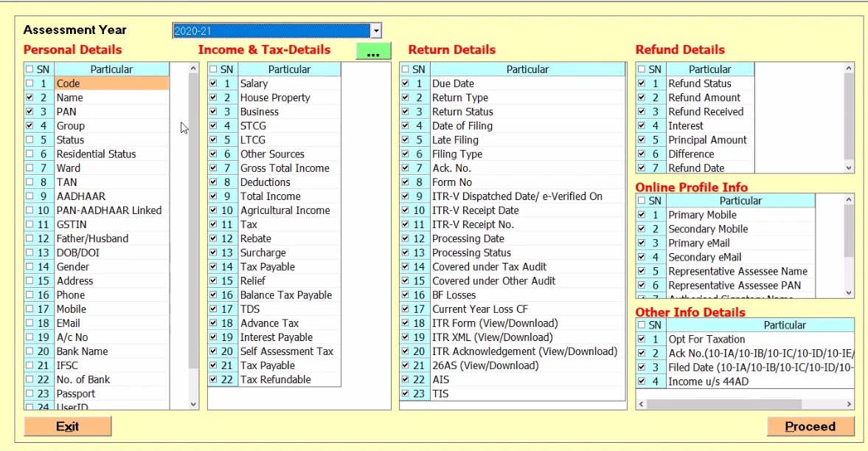Toggle select-all SN checkbox in Return Details
The width and height of the screenshot is (868, 451).
point(405,69)
